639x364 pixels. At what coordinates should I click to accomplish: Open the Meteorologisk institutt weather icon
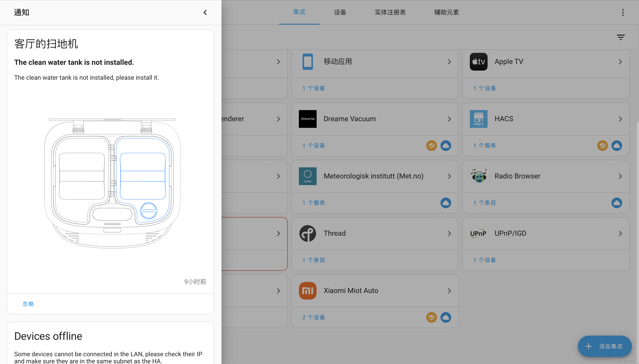click(307, 176)
